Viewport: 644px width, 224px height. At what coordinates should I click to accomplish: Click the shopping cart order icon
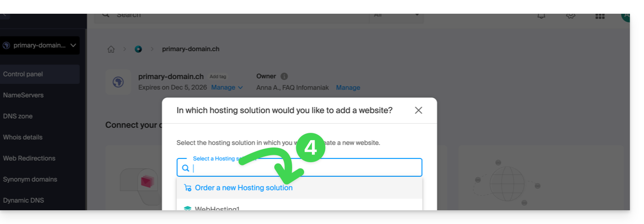[187, 188]
